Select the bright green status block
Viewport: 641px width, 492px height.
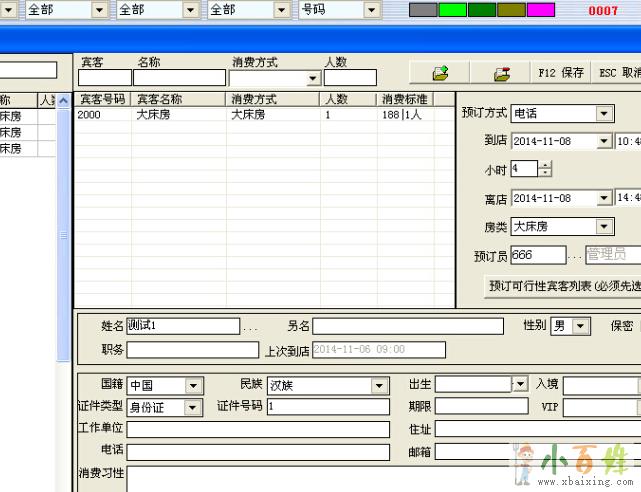[x=453, y=10]
